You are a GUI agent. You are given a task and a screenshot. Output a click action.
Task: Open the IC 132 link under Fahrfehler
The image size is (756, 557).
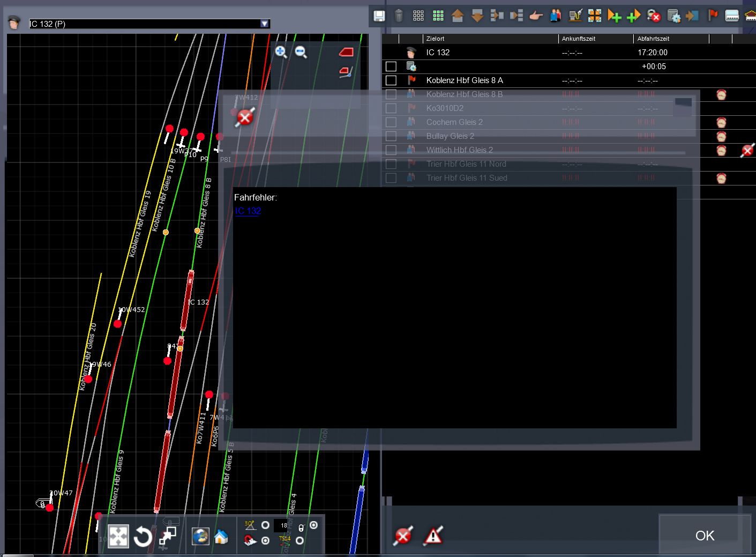248,211
